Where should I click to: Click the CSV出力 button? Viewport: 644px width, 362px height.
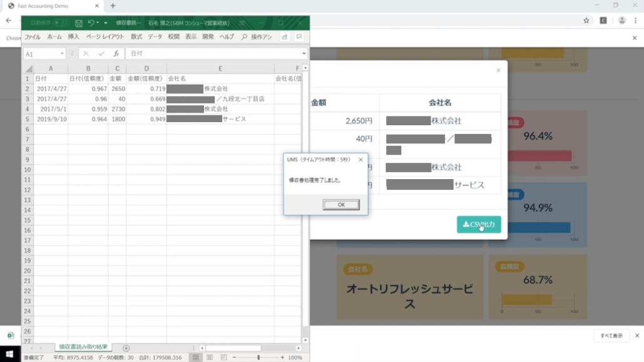tap(479, 224)
